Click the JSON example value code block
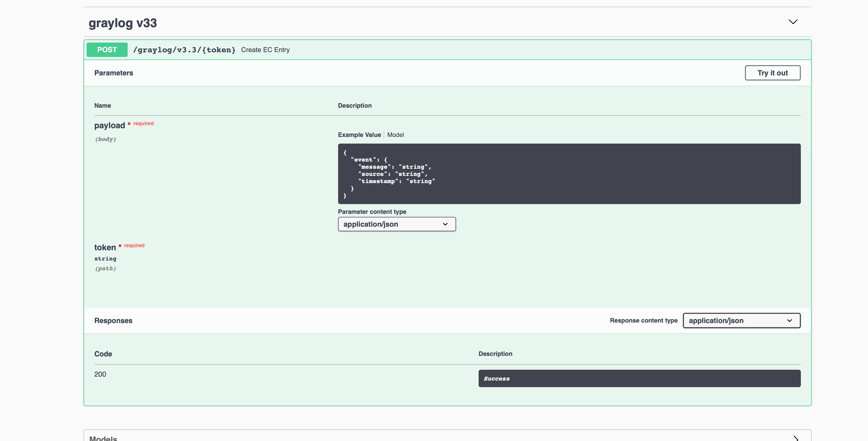The width and height of the screenshot is (868, 441). coord(569,174)
